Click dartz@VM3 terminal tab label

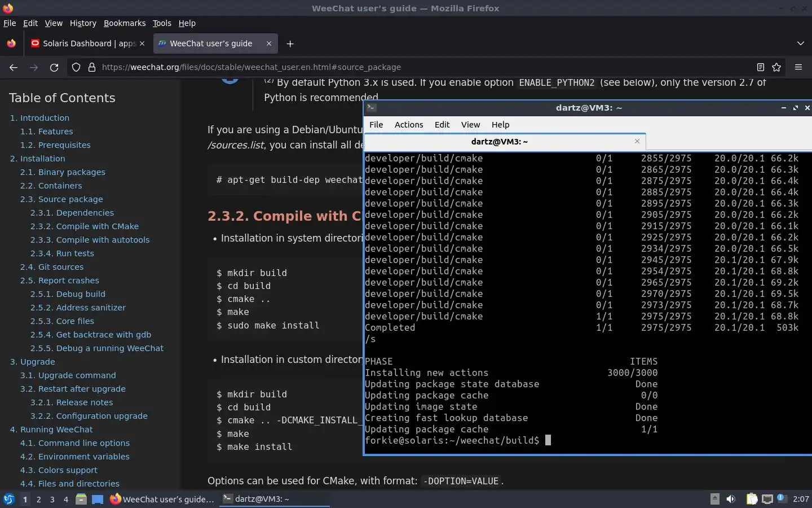coord(500,142)
